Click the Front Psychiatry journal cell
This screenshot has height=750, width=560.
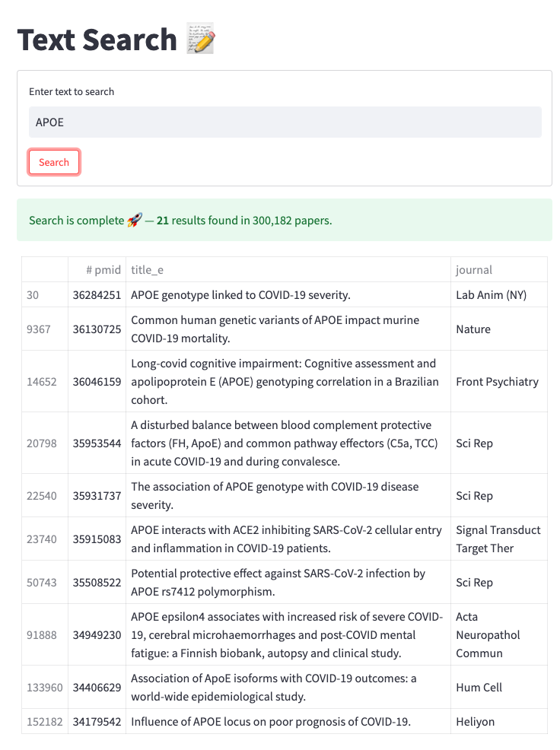[x=487, y=382]
